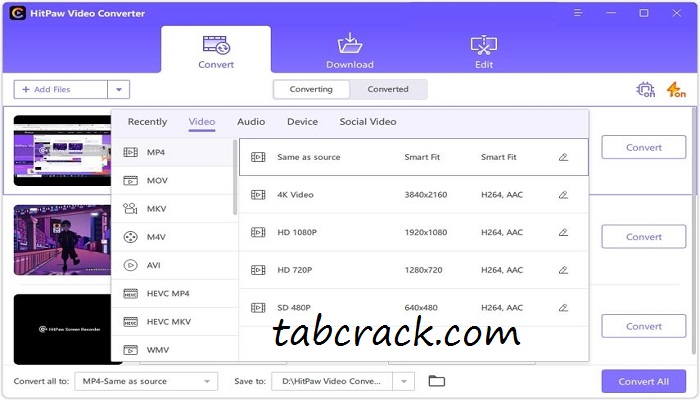Edit the Same as source preset
The width and height of the screenshot is (700, 400).
click(x=563, y=157)
